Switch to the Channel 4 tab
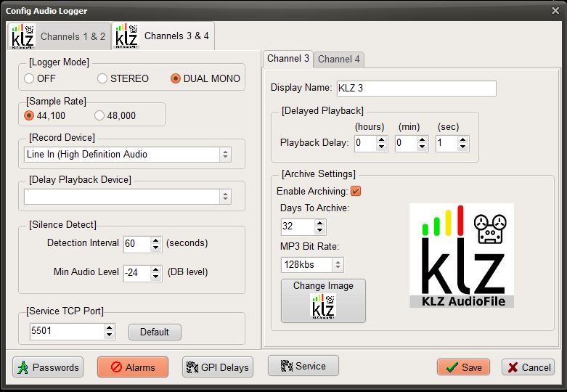 pos(338,59)
